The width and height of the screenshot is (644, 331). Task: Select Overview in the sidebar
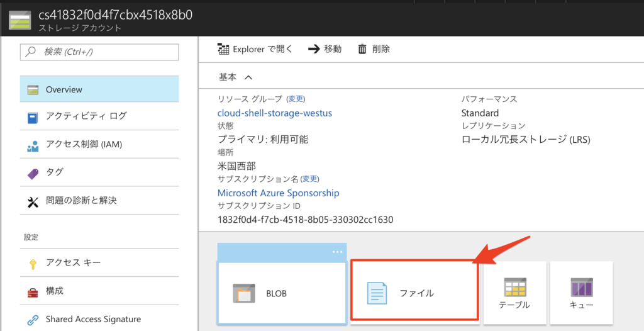click(x=99, y=89)
